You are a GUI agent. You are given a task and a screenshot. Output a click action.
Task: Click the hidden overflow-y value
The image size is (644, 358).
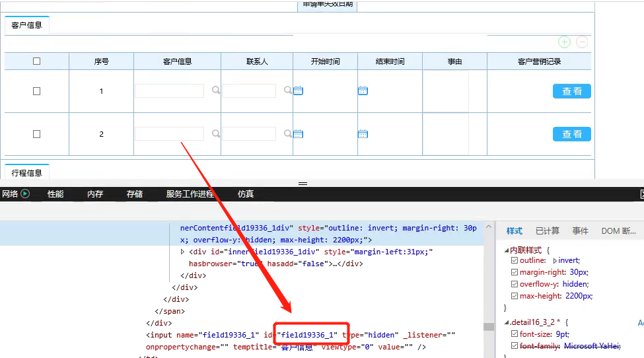(575, 284)
